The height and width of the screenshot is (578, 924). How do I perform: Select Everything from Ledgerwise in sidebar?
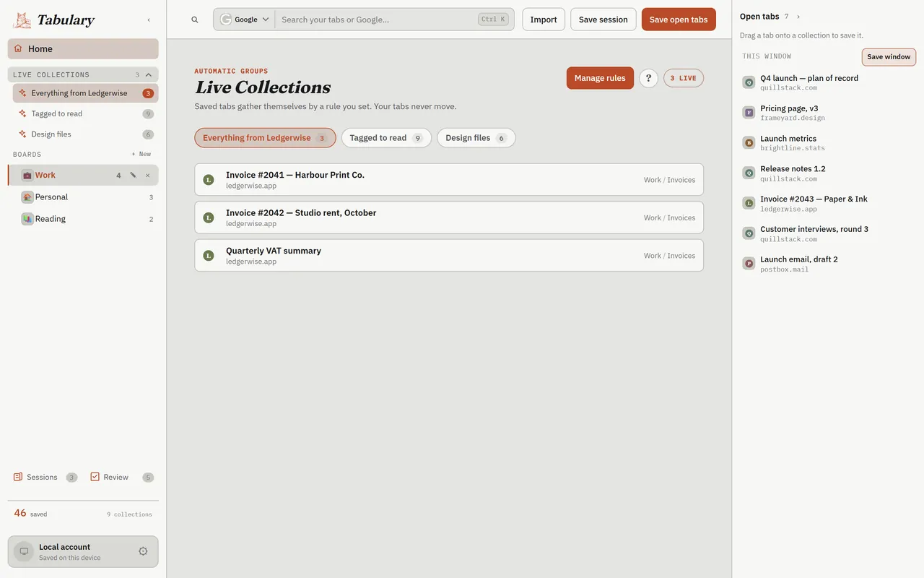[85, 93]
